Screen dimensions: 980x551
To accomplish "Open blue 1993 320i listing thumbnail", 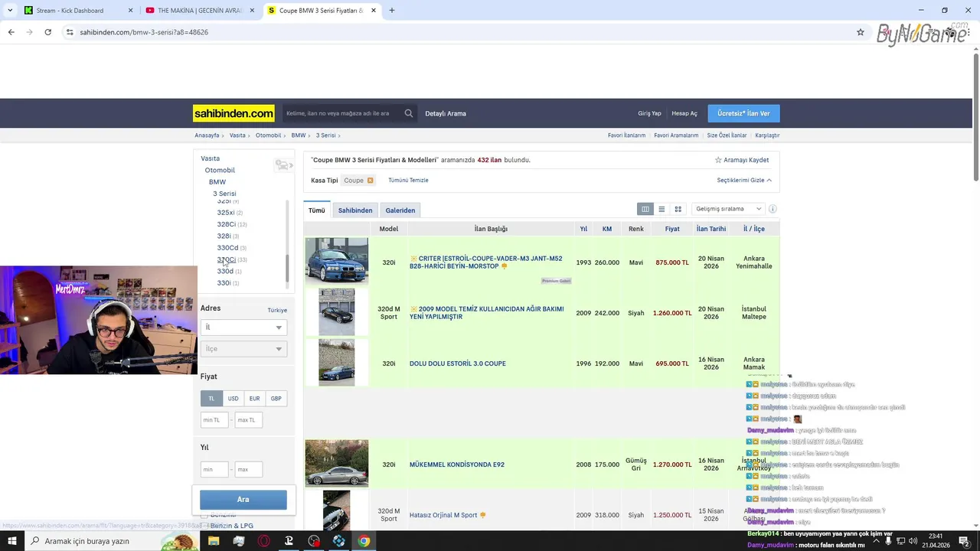I will pyautogui.click(x=337, y=261).
